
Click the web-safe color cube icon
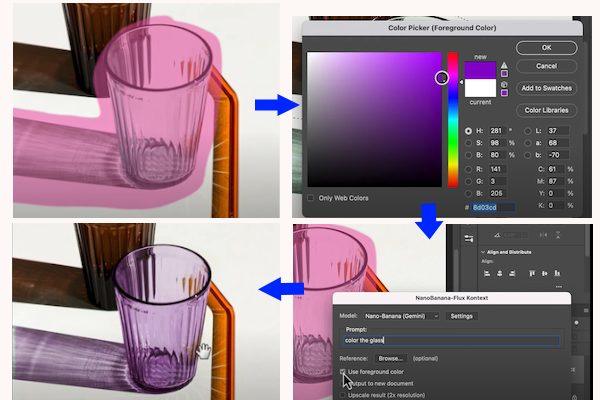504,85
